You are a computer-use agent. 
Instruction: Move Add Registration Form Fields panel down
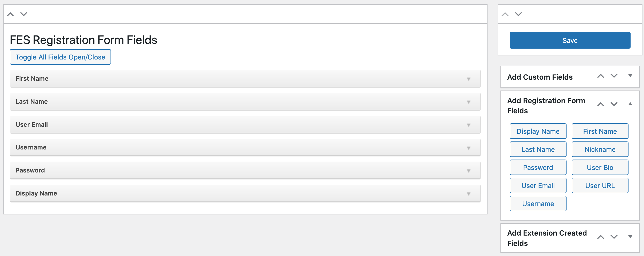pos(614,104)
